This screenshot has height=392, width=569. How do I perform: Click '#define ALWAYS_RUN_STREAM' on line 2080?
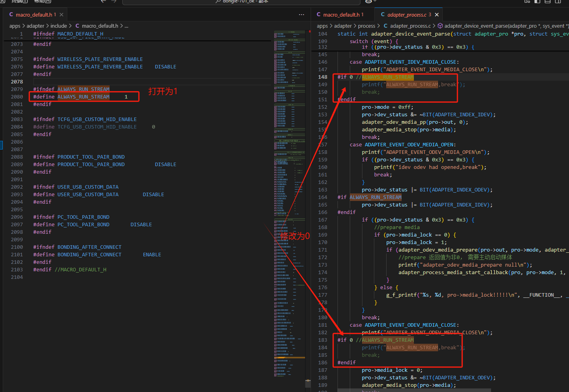[x=71, y=97]
